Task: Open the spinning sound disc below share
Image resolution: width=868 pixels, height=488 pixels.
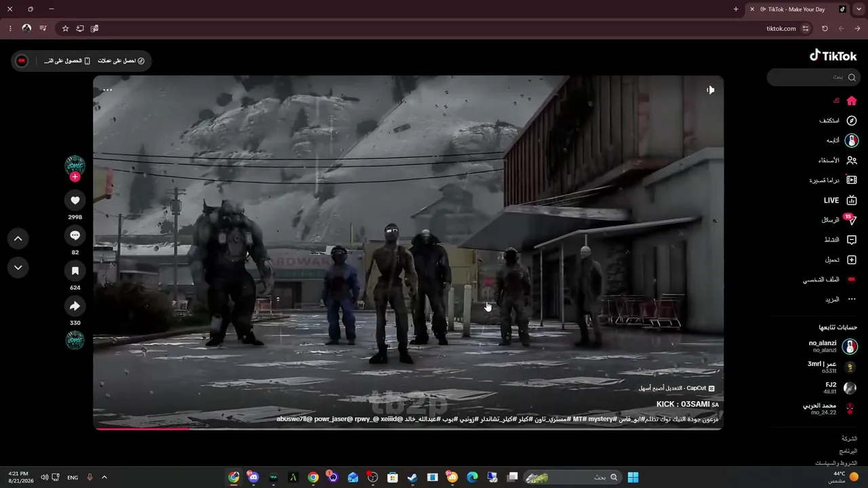Action: tap(75, 340)
